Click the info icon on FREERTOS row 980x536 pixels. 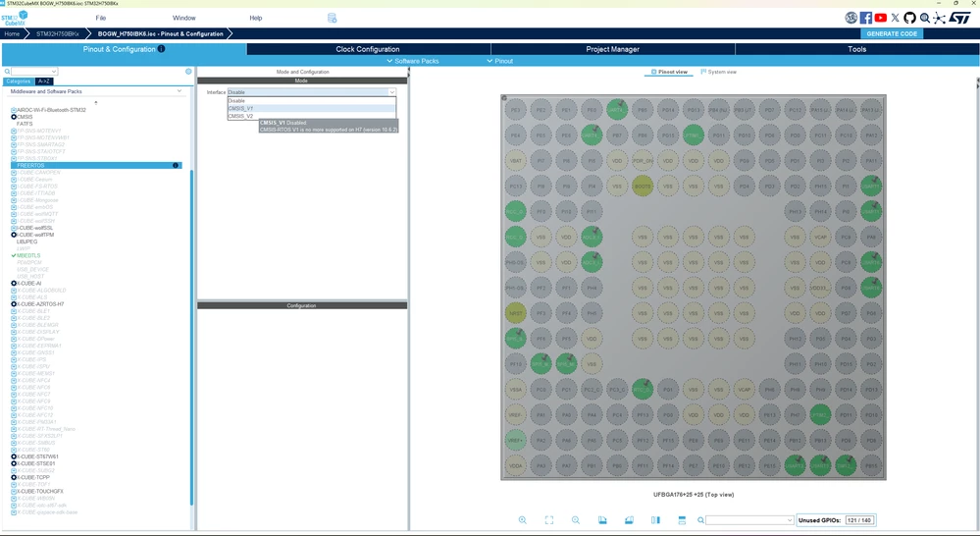[176, 165]
